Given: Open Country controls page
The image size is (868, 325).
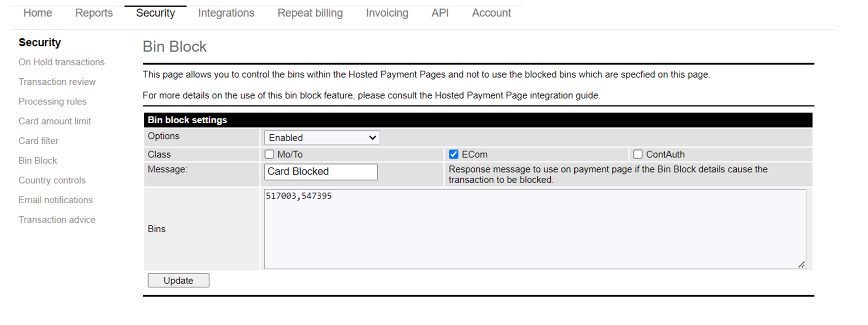Looking at the screenshot, I should (x=52, y=180).
